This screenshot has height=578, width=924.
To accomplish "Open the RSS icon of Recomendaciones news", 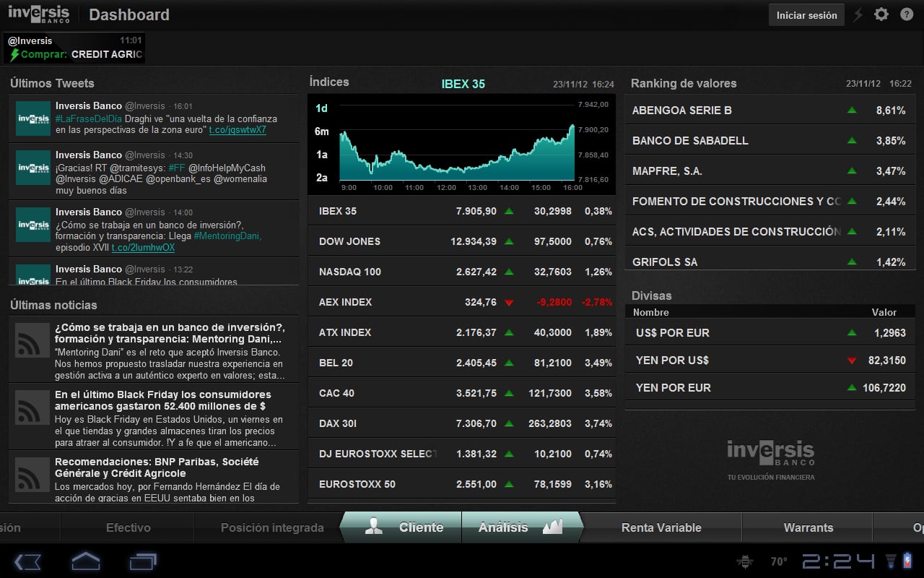I will pyautogui.click(x=32, y=476).
